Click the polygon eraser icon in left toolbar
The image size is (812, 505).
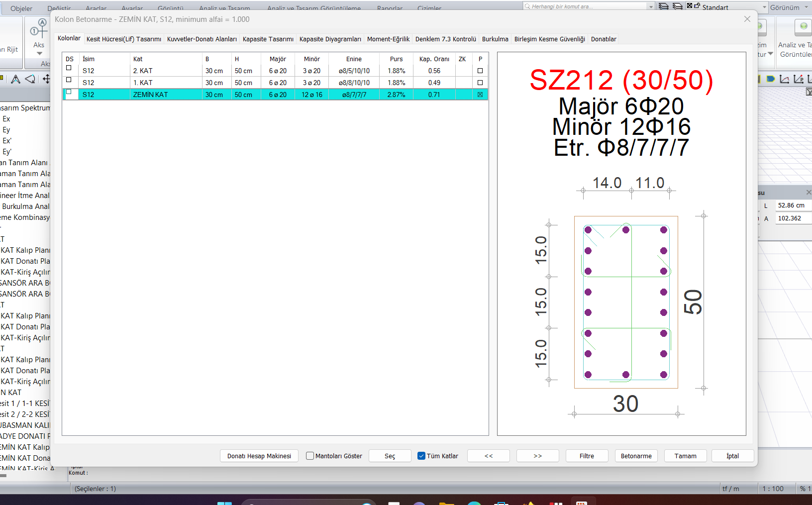tap(30, 79)
